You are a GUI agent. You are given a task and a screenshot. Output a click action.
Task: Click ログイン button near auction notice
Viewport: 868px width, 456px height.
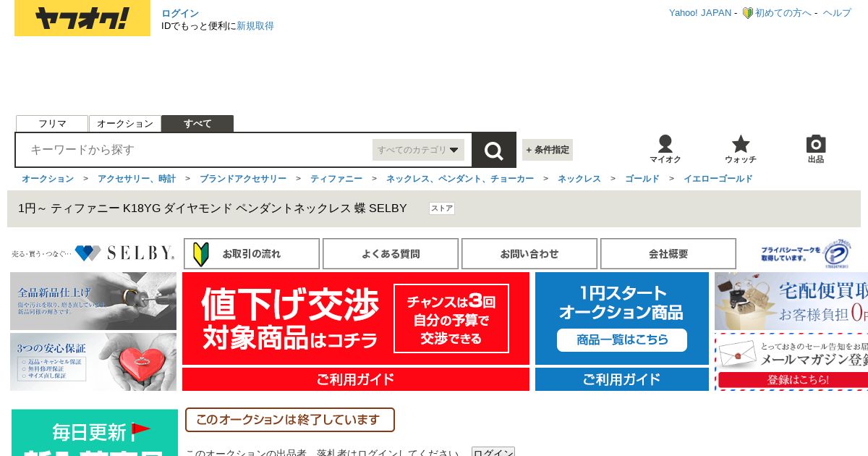[493, 452]
